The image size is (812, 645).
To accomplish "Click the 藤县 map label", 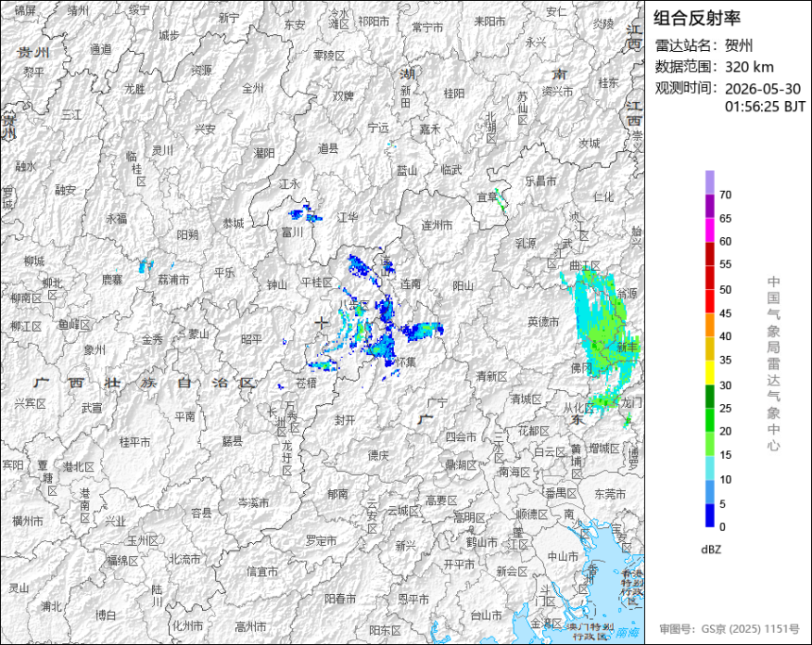I will 232,441.
